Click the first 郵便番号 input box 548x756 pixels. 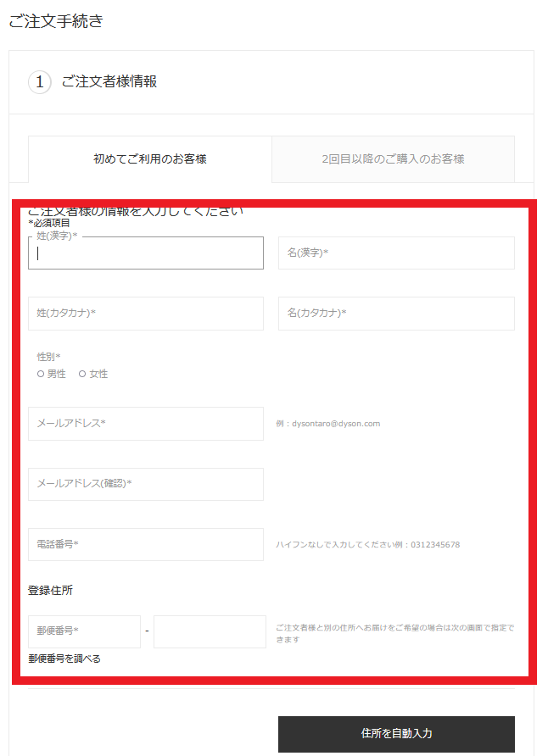[84, 631]
